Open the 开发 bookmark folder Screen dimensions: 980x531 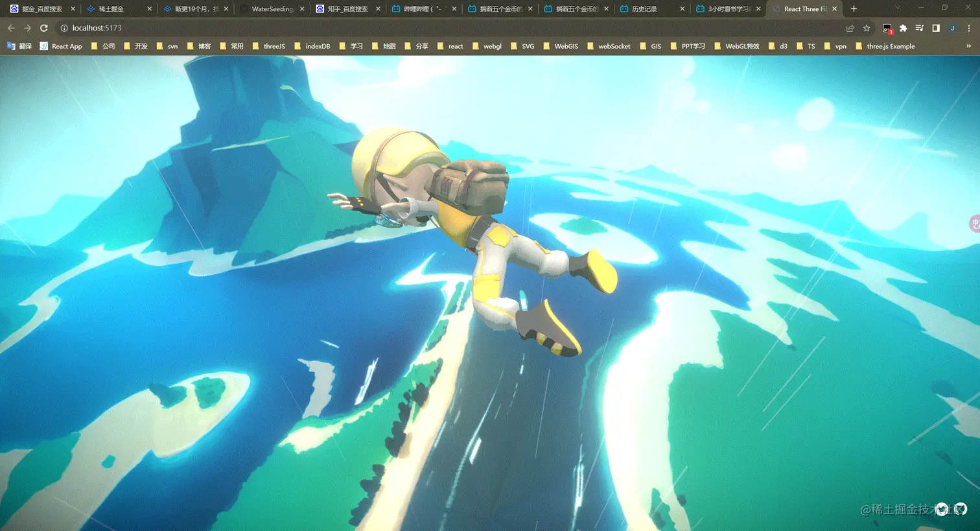(x=135, y=46)
